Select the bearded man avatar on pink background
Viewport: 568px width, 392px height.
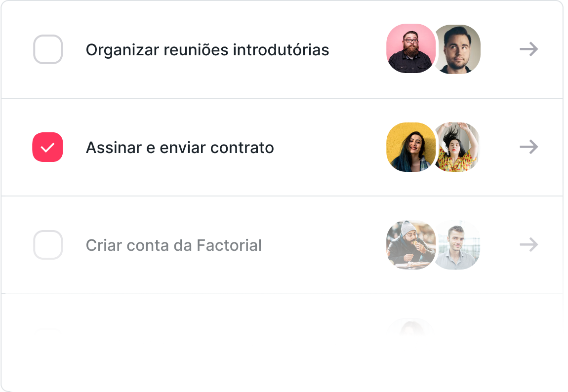tap(409, 48)
